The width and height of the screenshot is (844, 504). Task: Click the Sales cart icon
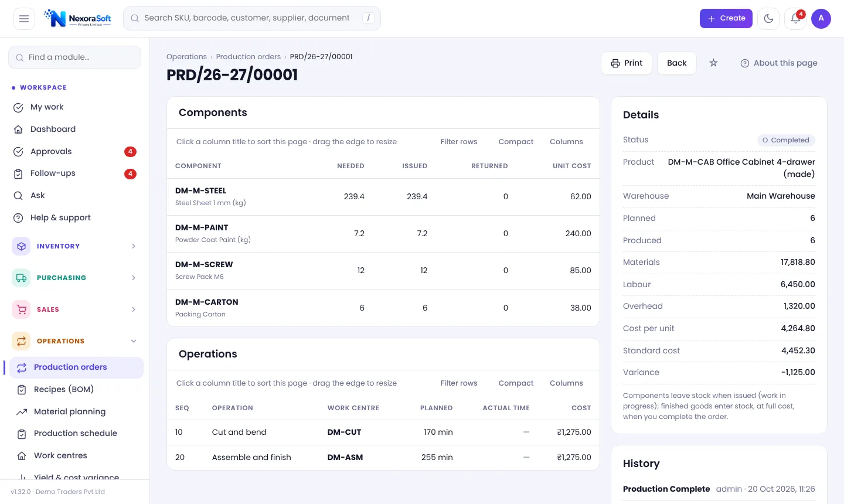point(22,309)
